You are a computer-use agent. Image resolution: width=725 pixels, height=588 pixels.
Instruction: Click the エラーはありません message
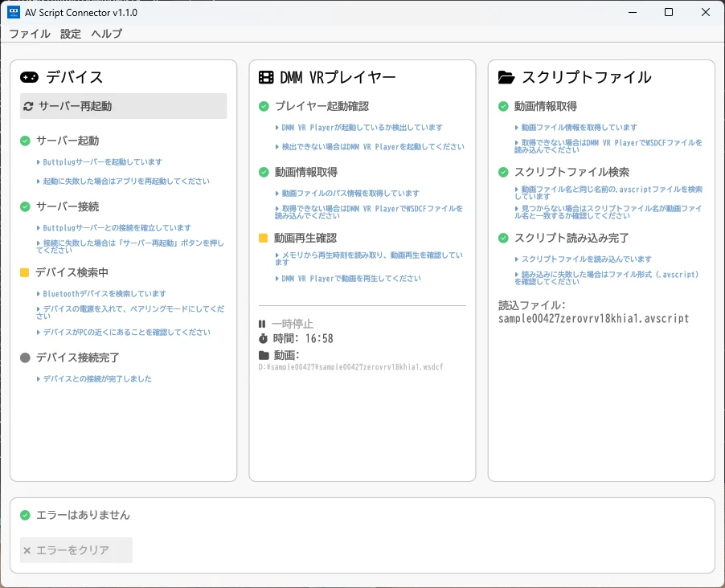[x=84, y=515]
